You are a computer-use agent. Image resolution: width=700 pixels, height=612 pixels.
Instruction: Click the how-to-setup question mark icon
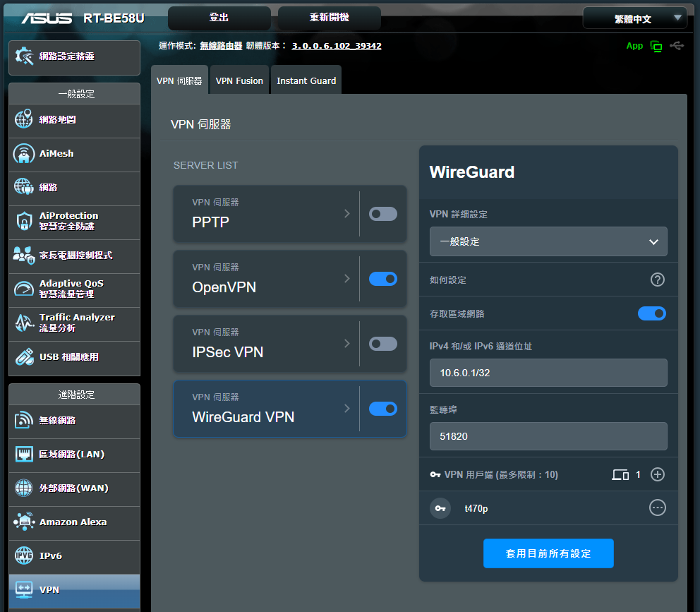point(657,280)
